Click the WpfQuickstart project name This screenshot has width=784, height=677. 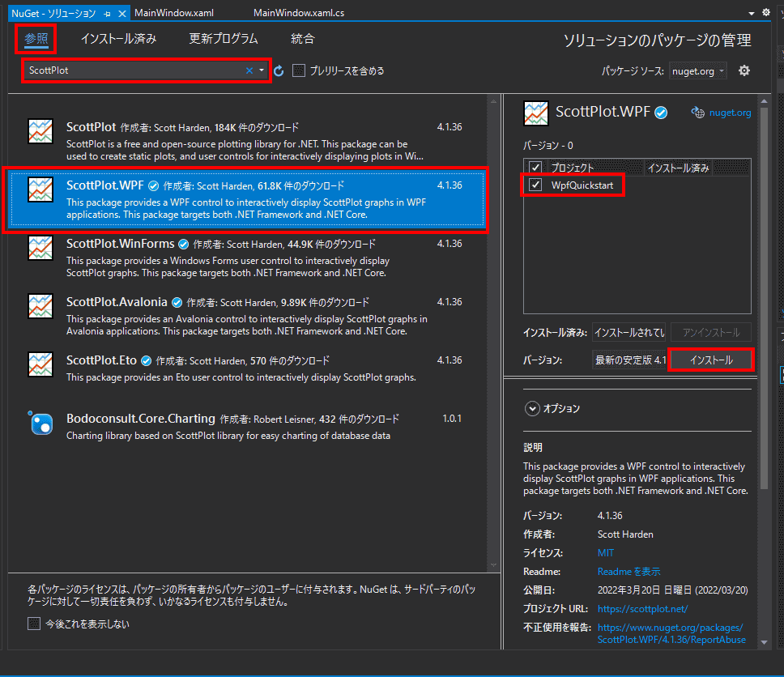pyautogui.click(x=582, y=185)
